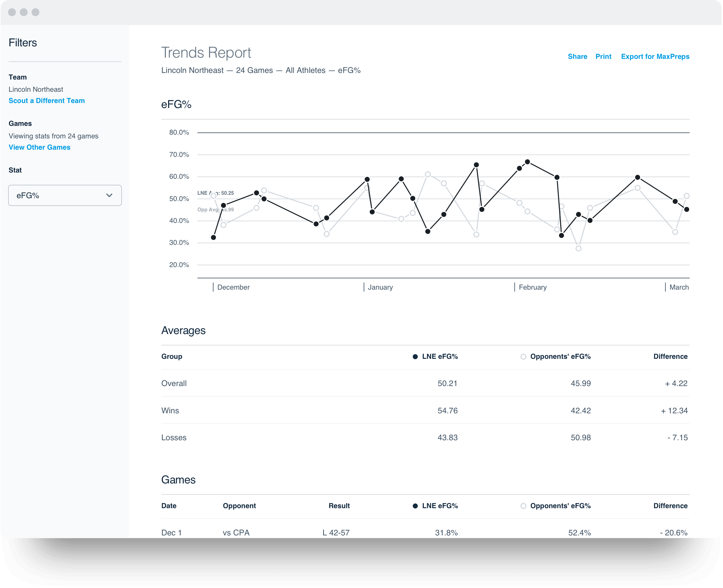Click the December month marker on axis
The image size is (723, 588).
click(233, 287)
